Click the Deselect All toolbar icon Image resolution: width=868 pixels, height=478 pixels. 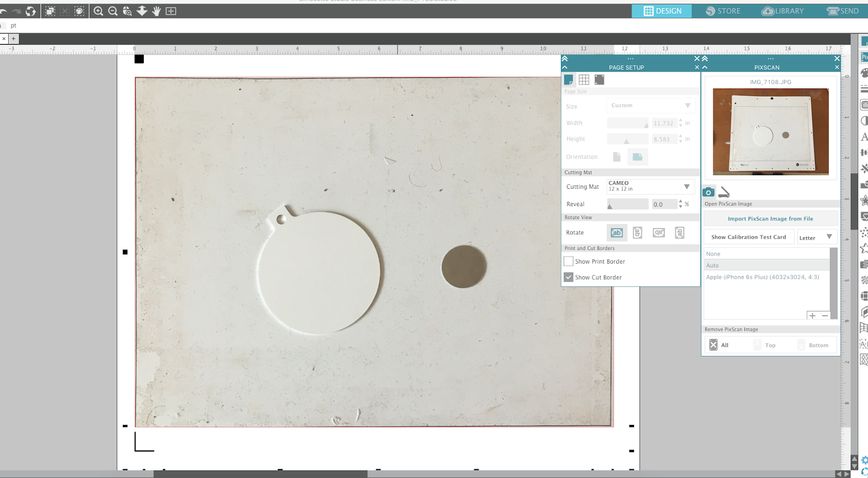click(65, 11)
